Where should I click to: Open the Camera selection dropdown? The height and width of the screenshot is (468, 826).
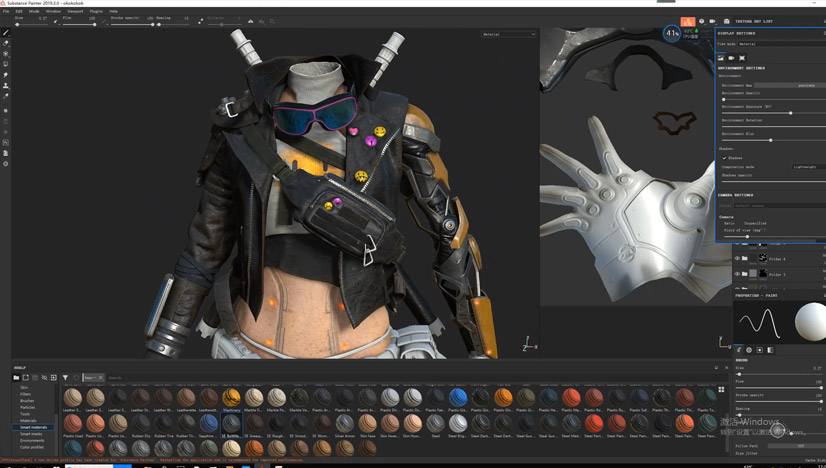(x=781, y=206)
